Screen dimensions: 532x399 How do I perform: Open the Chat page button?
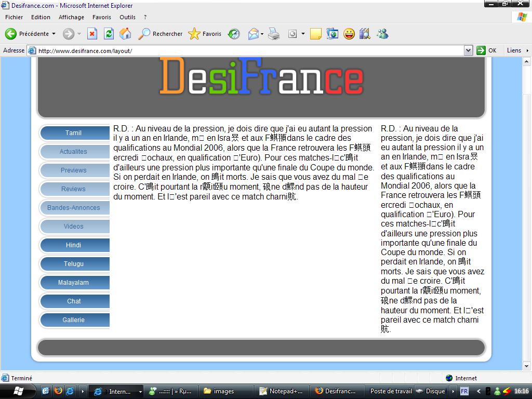tap(75, 301)
